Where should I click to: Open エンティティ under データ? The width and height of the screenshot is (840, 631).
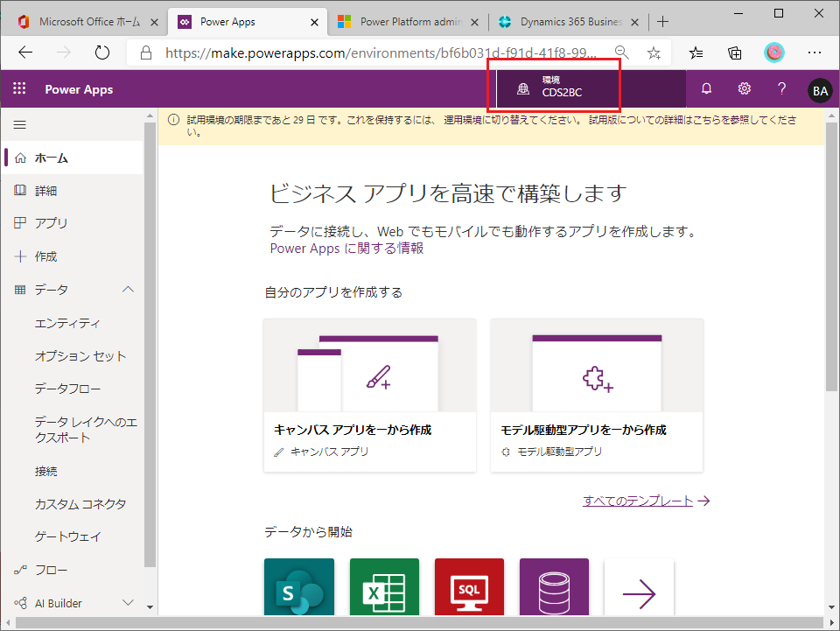click(67, 323)
